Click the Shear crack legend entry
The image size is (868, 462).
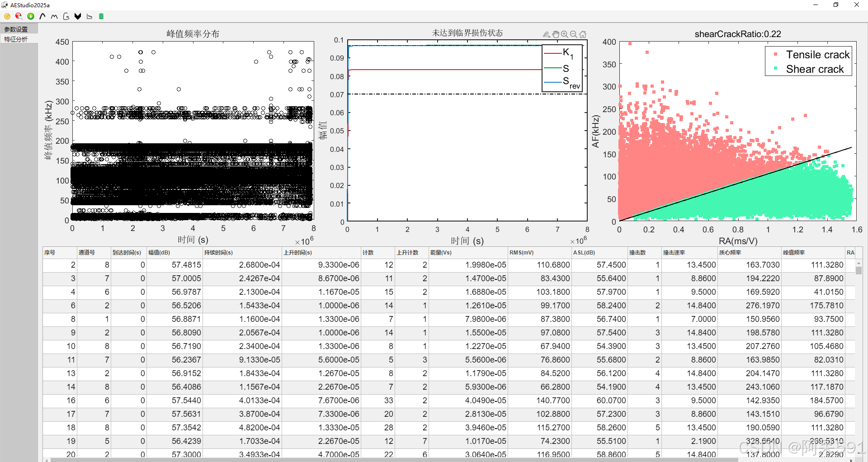click(x=809, y=69)
